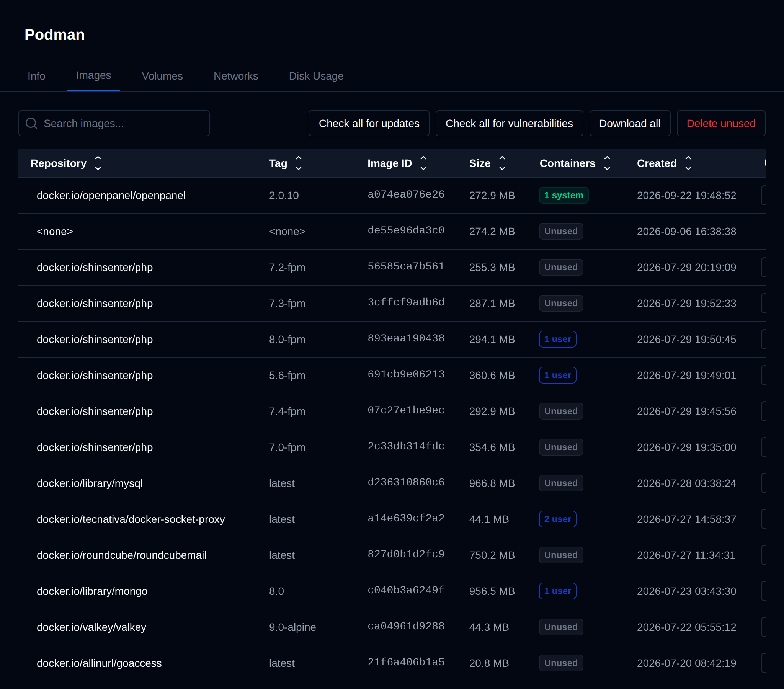Click the Unused badge for mysql
Image resolution: width=784 pixels, height=689 pixels.
tap(561, 483)
